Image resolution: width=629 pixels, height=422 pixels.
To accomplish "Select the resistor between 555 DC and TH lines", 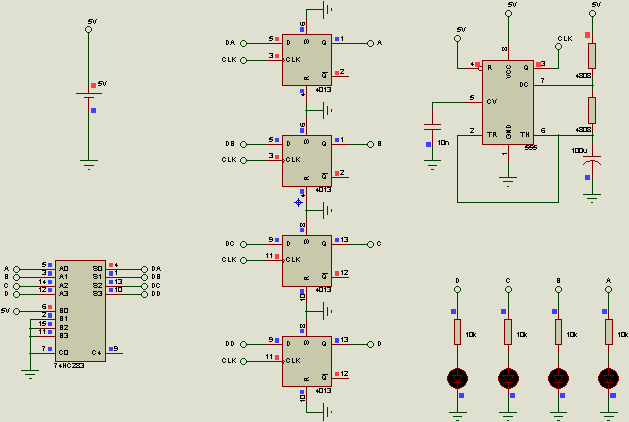I will click(592, 110).
